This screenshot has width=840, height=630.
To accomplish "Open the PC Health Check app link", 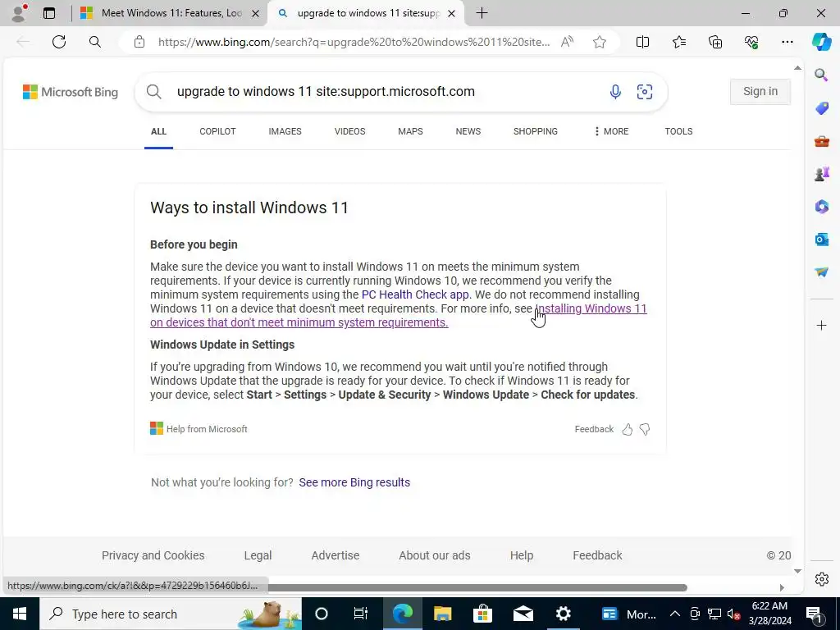I will 415,294.
